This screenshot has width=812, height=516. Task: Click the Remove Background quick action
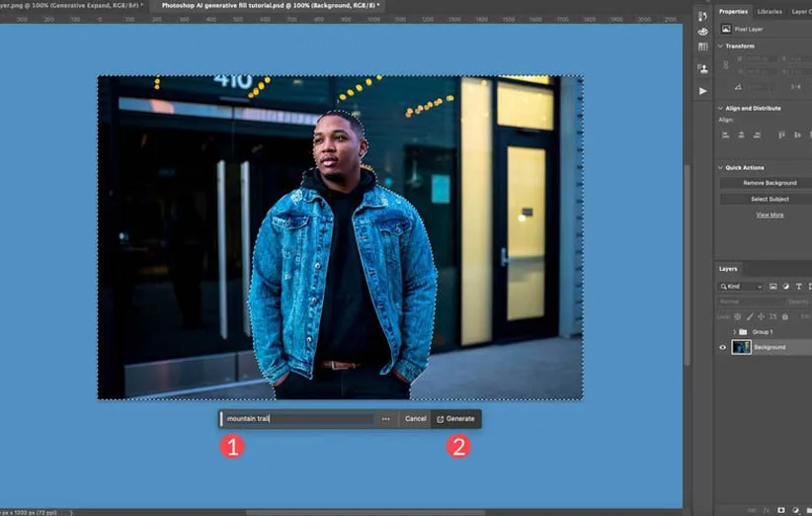click(x=769, y=183)
